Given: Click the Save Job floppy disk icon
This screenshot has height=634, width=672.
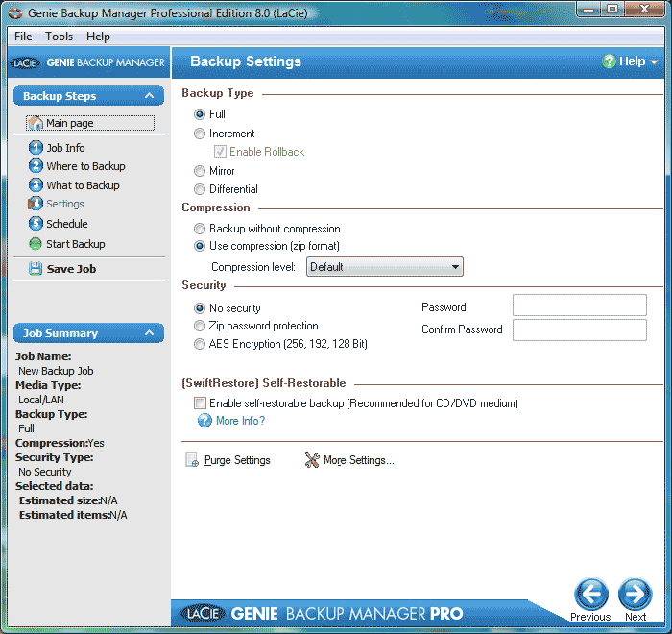Looking at the screenshot, I should coord(36,269).
